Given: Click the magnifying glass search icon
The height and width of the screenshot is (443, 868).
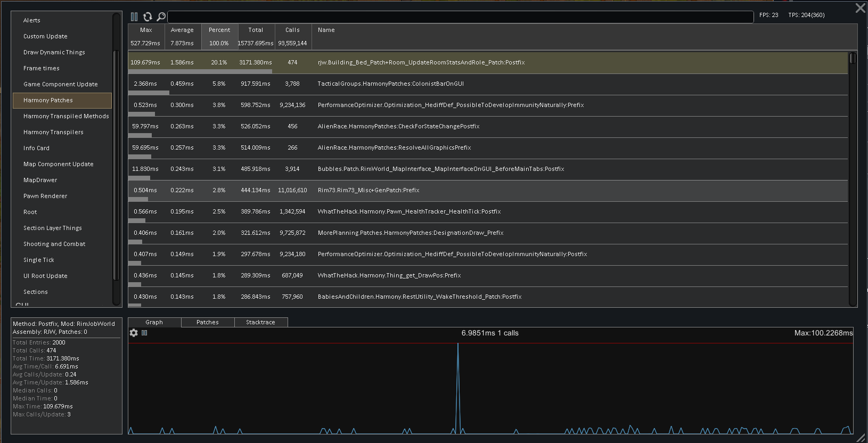Looking at the screenshot, I should (161, 17).
